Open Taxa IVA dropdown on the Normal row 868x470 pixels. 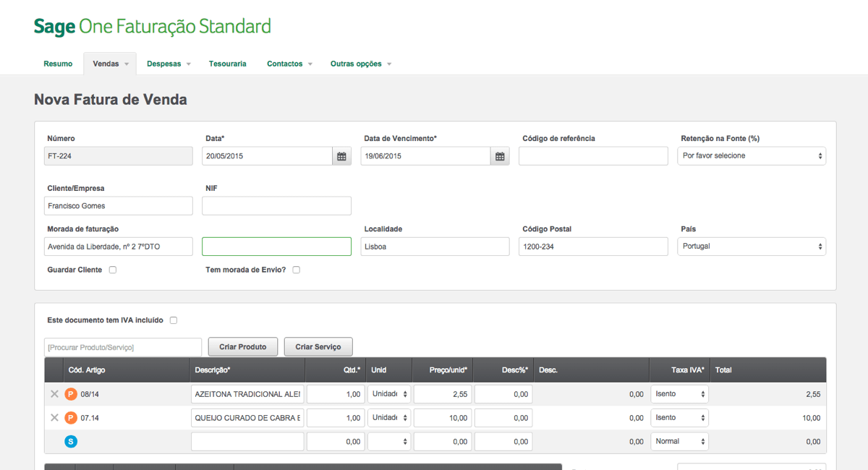(679, 441)
